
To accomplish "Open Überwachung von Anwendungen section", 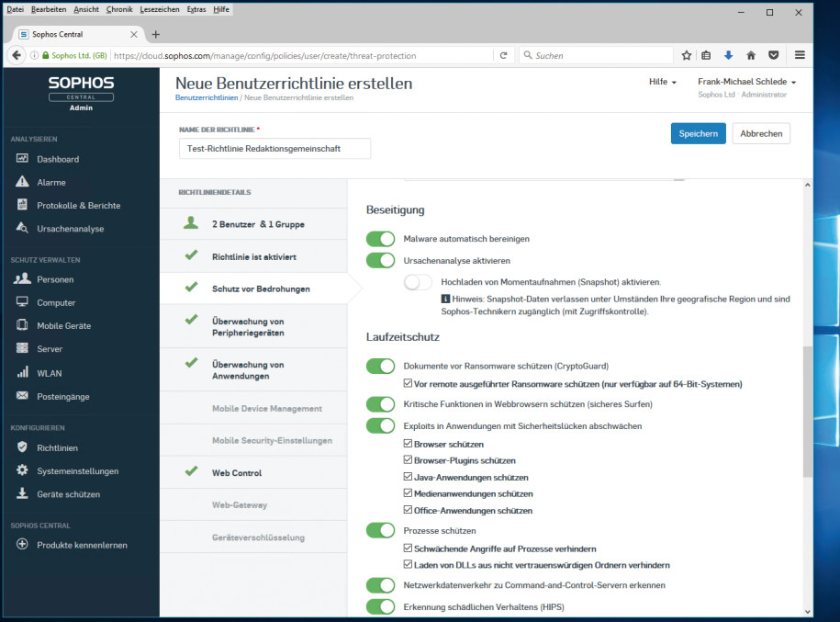I will coord(254,370).
